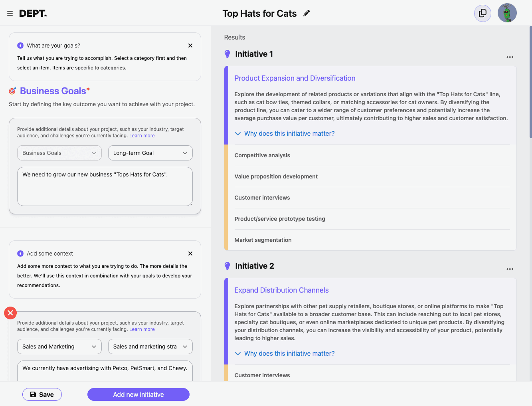Dismiss the 'Add some context' tip

190,254
